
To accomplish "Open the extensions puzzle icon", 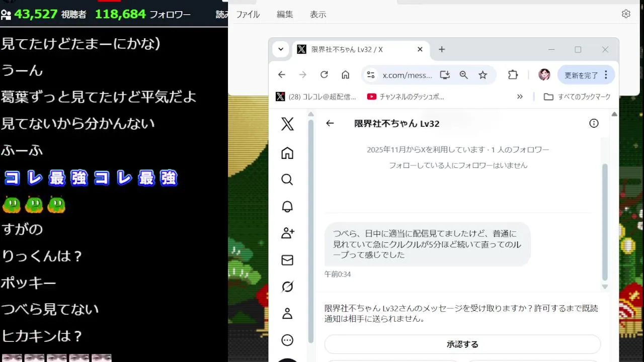I will pos(513,75).
